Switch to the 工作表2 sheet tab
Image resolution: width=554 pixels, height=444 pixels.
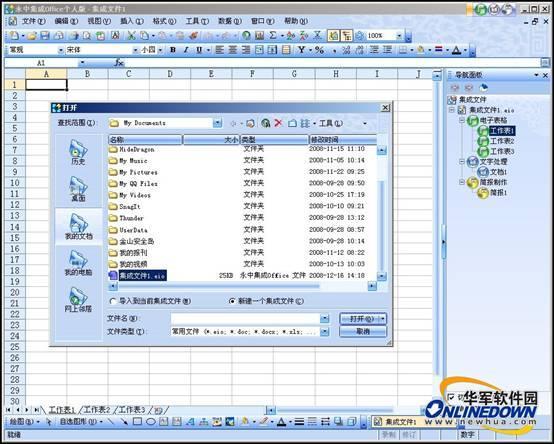(x=97, y=410)
